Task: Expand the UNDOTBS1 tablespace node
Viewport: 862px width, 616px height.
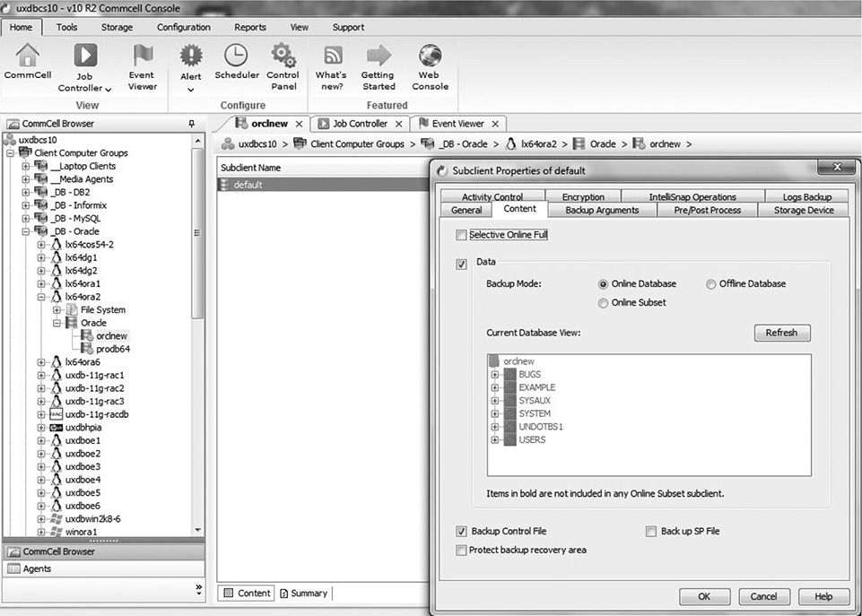Action: click(x=495, y=427)
